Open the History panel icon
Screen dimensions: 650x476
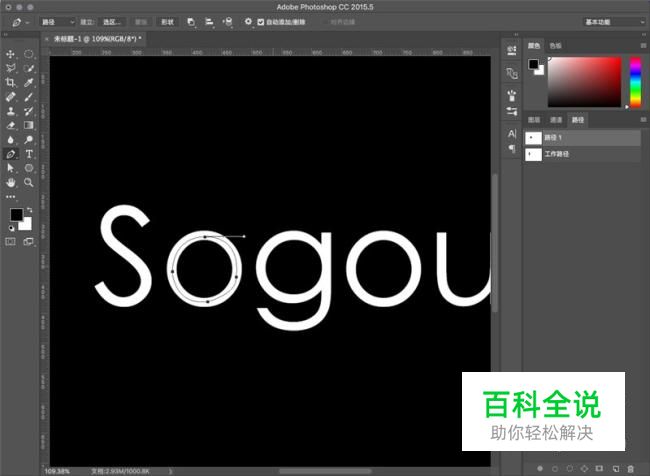pos(512,51)
